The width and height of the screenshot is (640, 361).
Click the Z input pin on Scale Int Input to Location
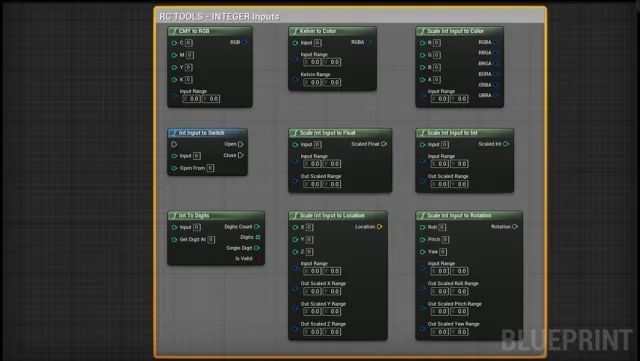295,252
